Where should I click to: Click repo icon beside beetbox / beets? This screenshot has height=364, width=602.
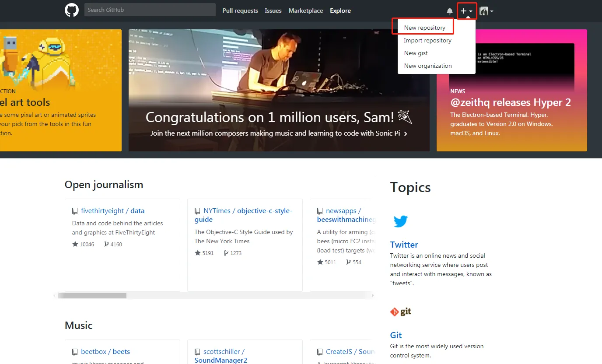coord(75,352)
